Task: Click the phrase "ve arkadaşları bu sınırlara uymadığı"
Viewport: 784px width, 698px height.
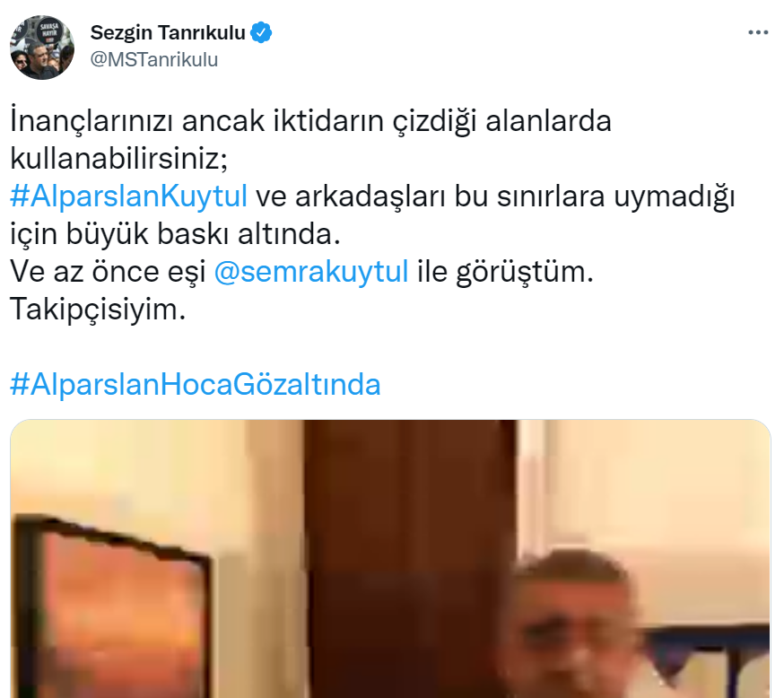Action: (x=495, y=196)
